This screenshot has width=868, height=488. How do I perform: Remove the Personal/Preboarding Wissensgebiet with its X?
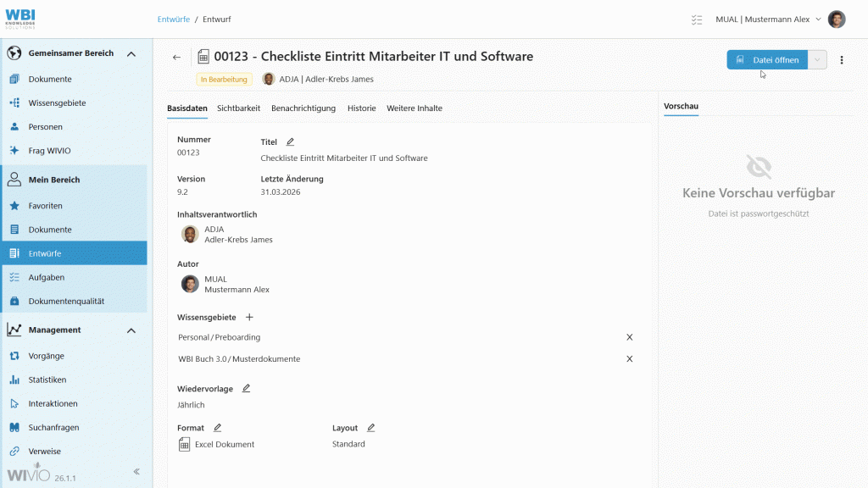coord(630,337)
